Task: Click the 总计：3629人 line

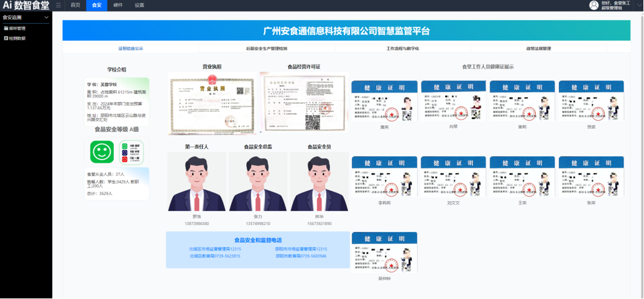Action: pos(100,193)
